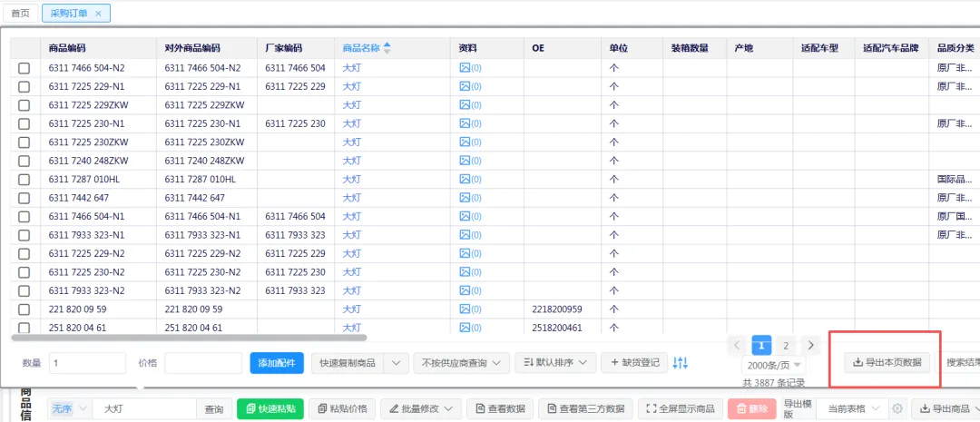This screenshot has height=422, width=980.
Task: Open image attachments for 6311 7225 229ZKW
Action: (470, 105)
